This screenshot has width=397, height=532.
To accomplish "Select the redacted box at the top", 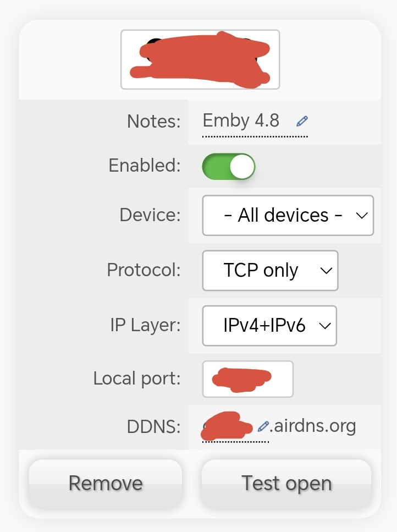I will coord(200,59).
